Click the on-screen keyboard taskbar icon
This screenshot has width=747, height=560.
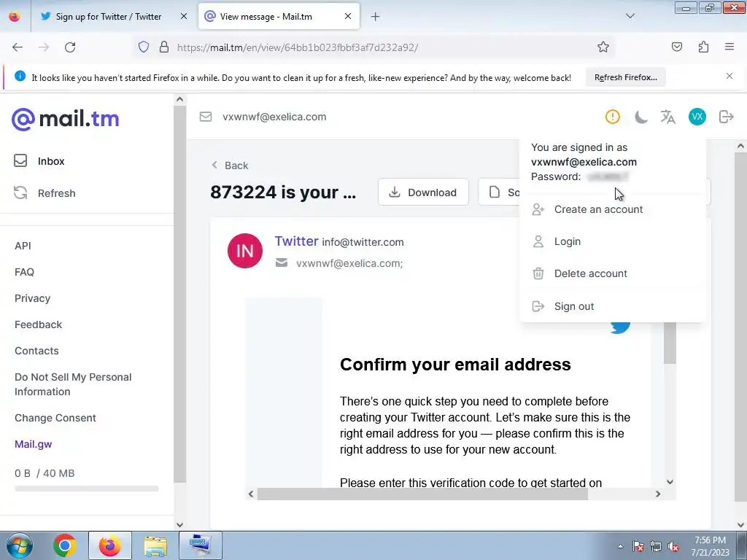tap(200, 545)
